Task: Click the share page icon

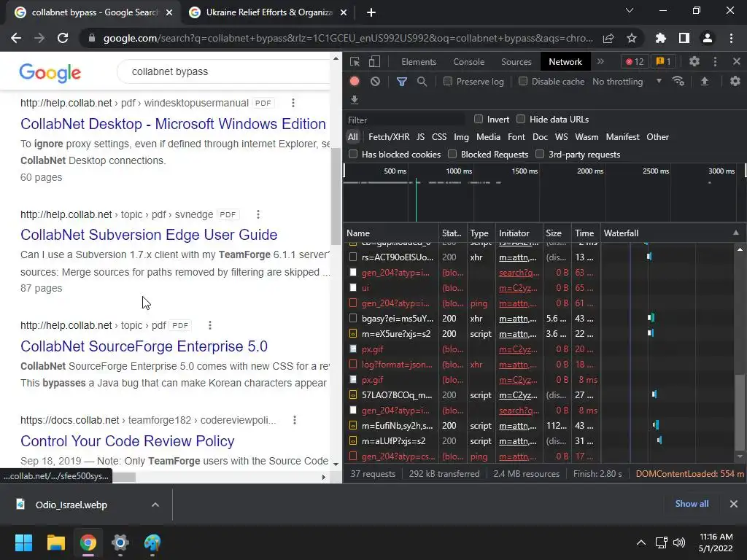Action: click(x=608, y=38)
